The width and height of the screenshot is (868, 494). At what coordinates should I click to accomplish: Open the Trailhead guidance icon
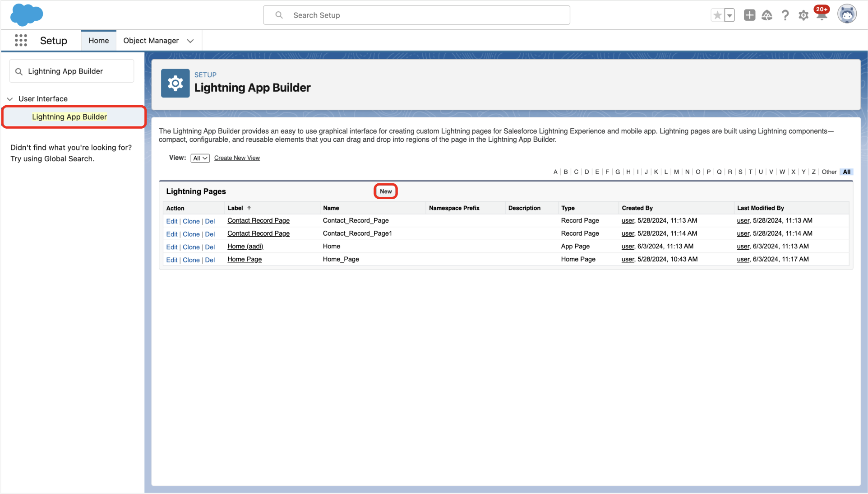click(x=767, y=15)
